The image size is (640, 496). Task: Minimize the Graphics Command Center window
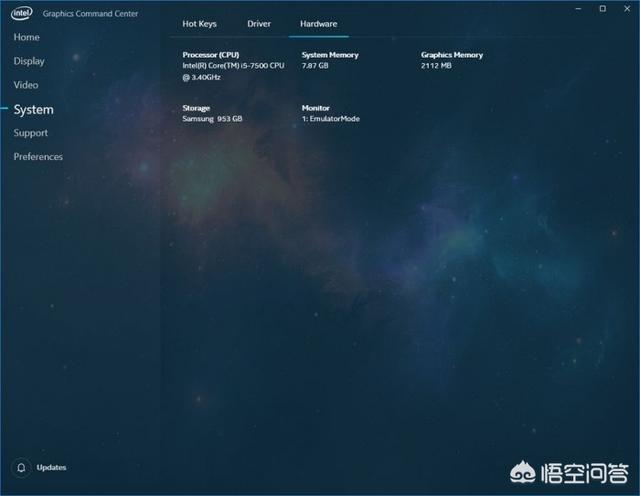(x=578, y=9)
